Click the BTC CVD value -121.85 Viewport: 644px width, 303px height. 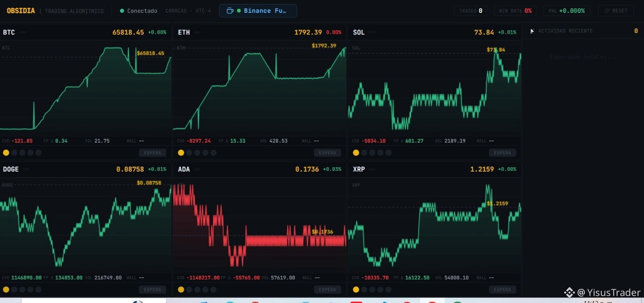coord(22,141)
